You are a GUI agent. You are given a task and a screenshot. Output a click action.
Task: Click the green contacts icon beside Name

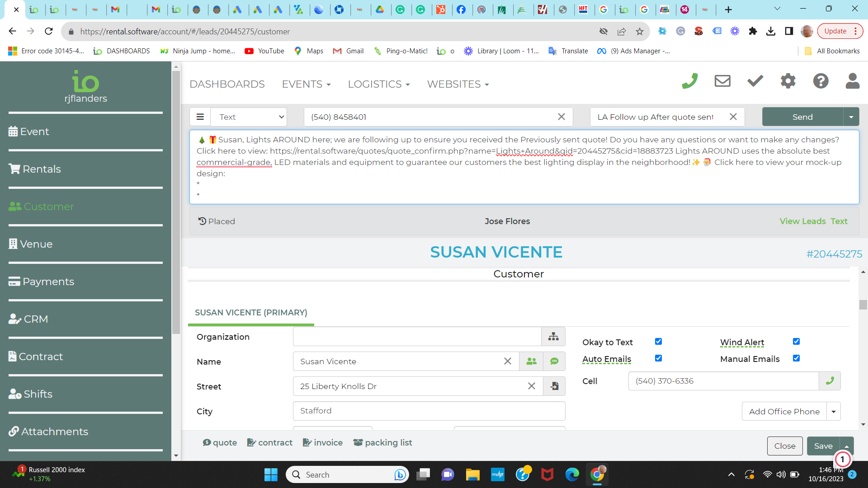click(531, 361)
